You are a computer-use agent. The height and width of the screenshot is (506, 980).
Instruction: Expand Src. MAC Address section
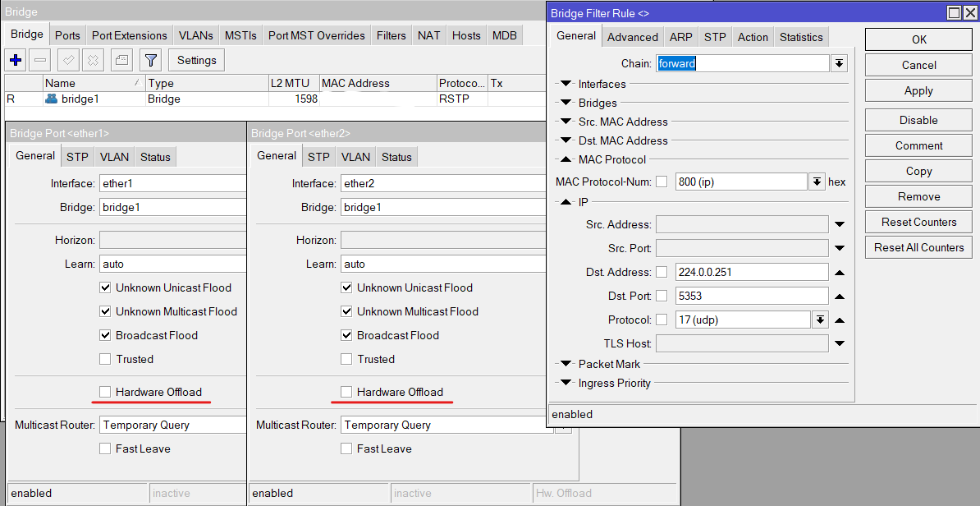[x=566, y=122]
